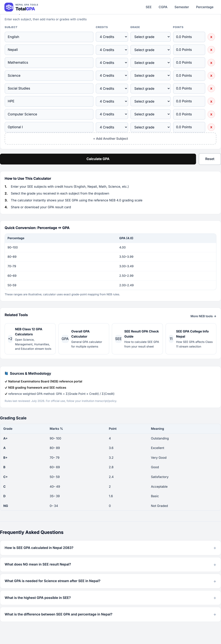
Task: Follow the More NEB tools link
Action: 203,316
